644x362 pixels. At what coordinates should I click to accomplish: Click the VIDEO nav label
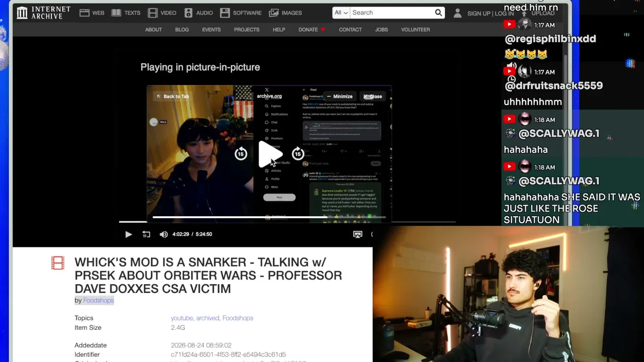pos(169,13)
